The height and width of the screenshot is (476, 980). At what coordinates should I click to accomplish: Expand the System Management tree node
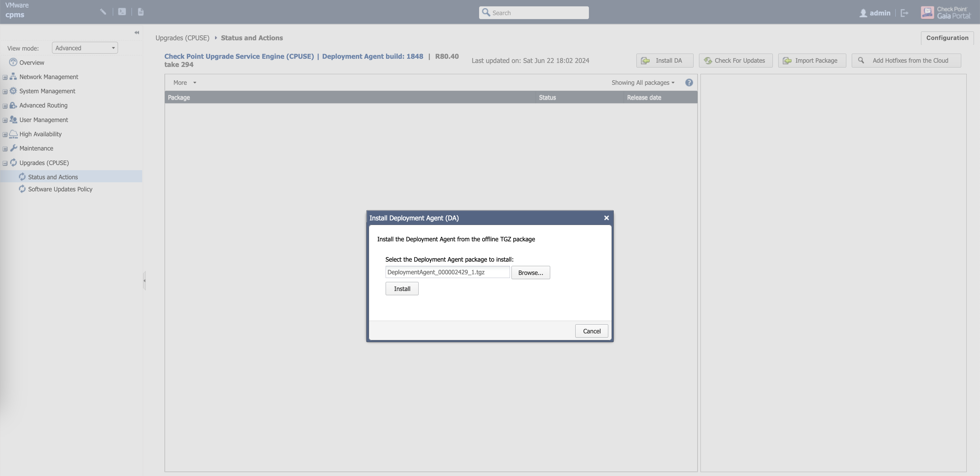click(5, 91)
